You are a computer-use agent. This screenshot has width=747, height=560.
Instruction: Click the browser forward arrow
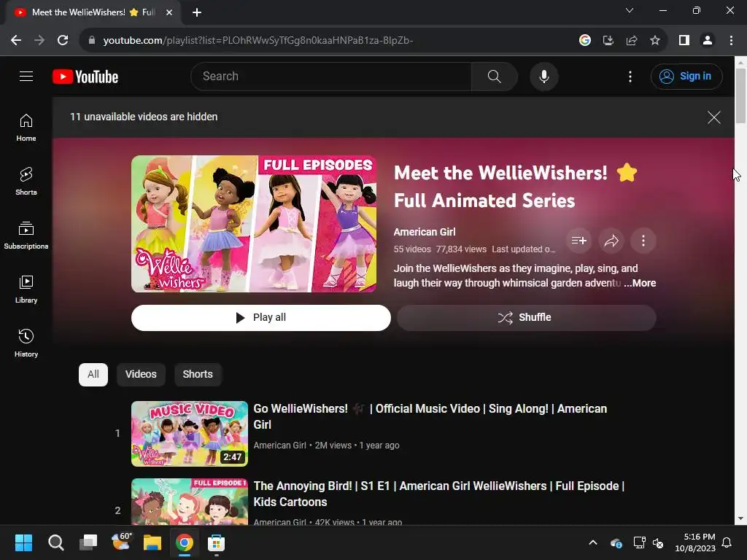click(39, 41)
